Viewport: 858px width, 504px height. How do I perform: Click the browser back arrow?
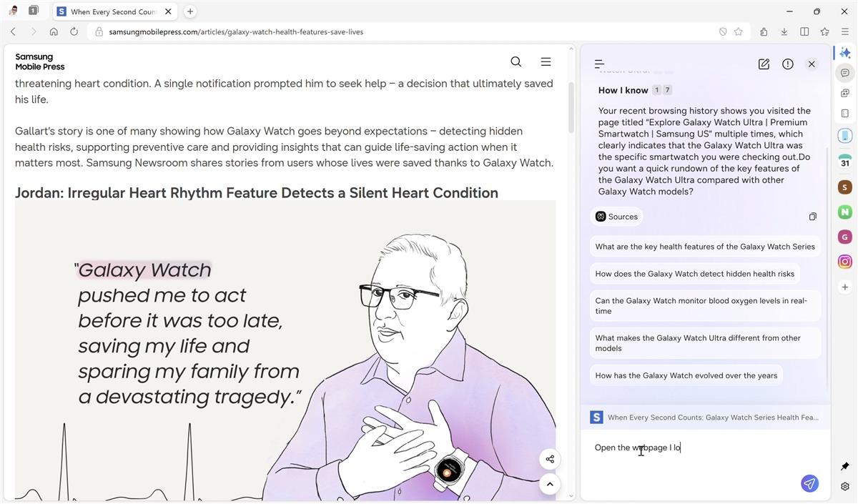[13, 31]
